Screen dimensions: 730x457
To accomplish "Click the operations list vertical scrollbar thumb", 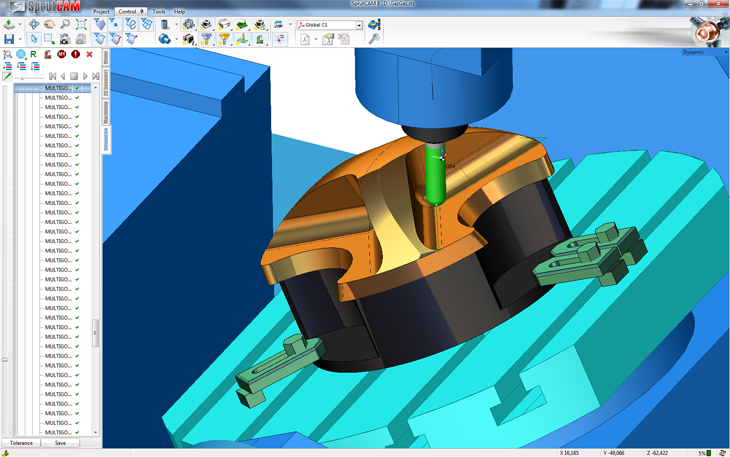I will pos(95,333).
